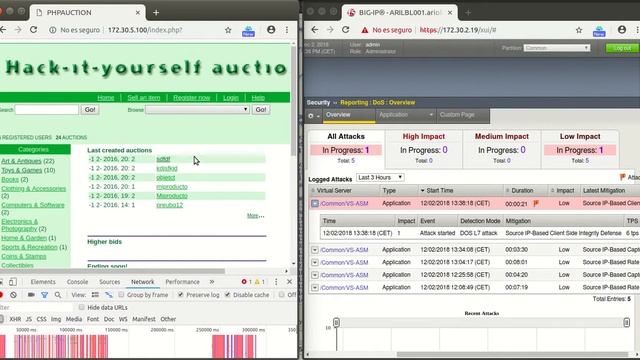Expand the 12:25:58 VS-ASM attack row

[315, 275]
